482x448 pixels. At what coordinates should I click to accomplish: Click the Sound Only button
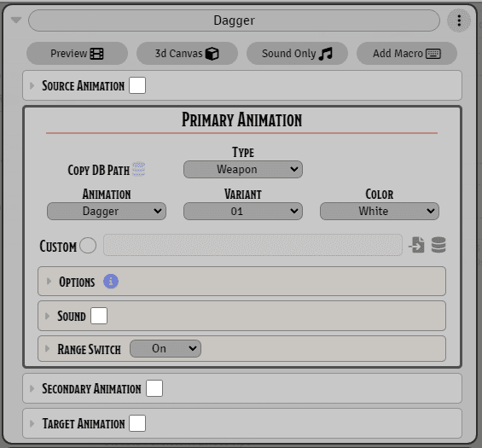[297, 54]
